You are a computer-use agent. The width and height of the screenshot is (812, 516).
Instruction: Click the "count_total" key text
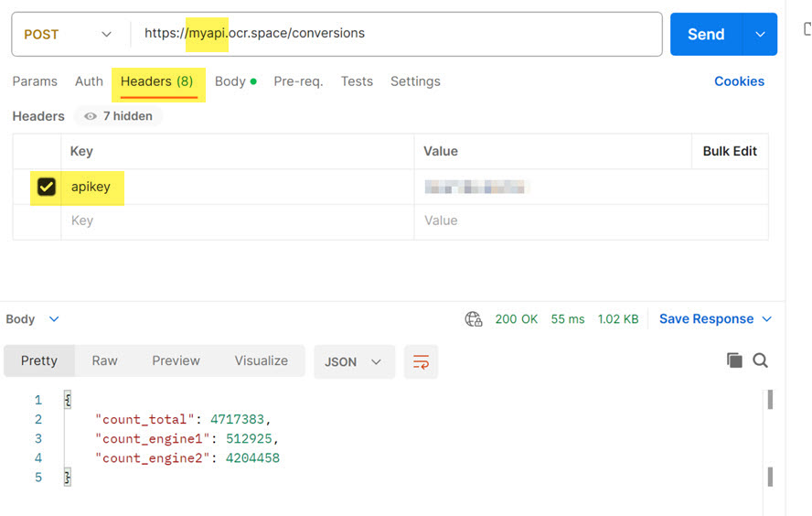coord(144,419)
